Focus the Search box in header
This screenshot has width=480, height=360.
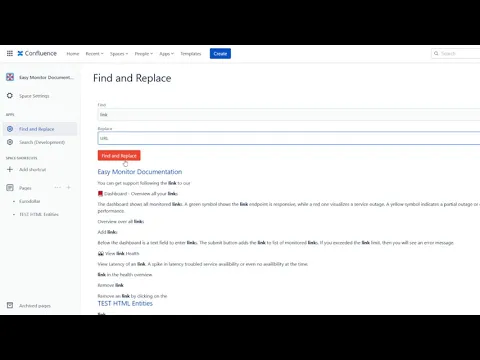click(x=456, y=53)
